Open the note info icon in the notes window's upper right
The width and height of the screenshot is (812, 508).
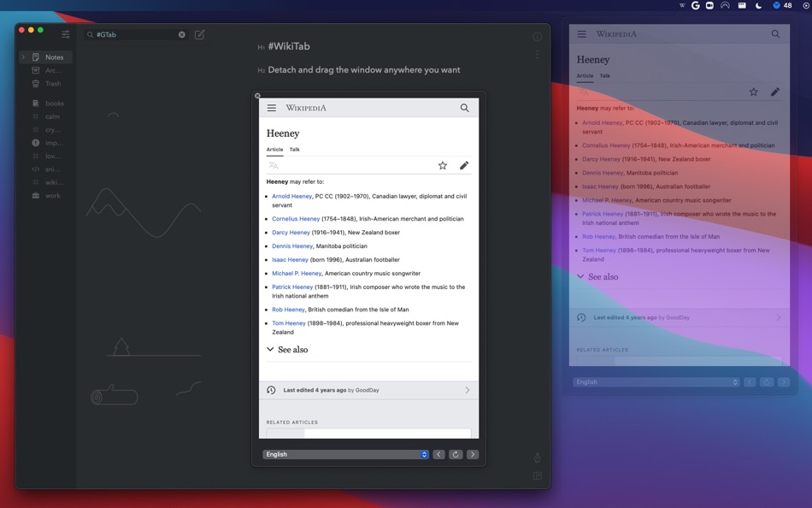[x=537, y=37]
